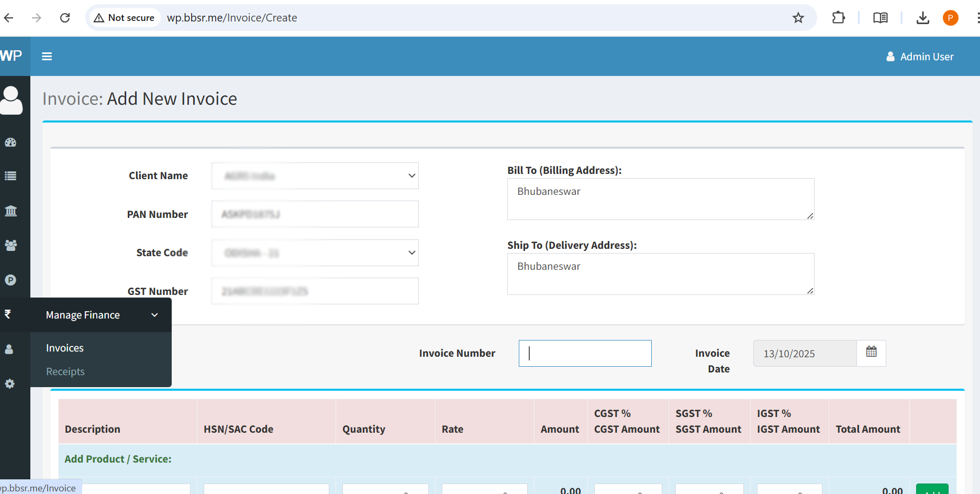The height and width of the screenshot is (494, 980).
Task: Select Invoices from the finance submenu
Action: [65, 348]
